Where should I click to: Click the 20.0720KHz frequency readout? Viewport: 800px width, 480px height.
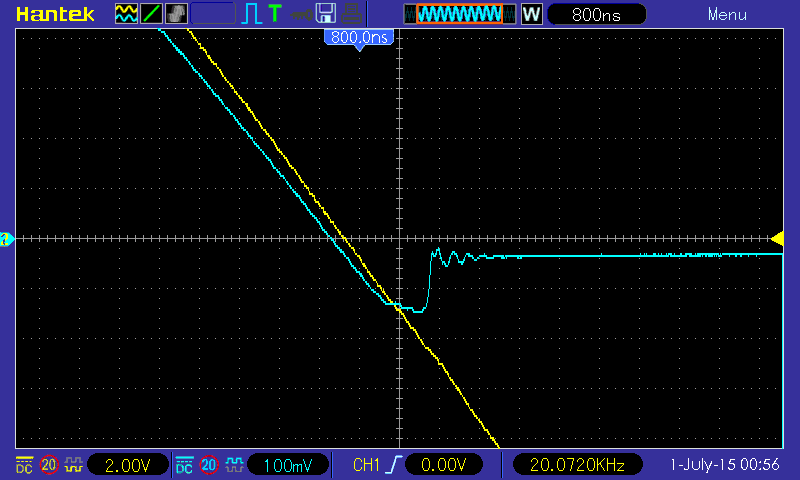pyautogui.click(x=577, y=465)
